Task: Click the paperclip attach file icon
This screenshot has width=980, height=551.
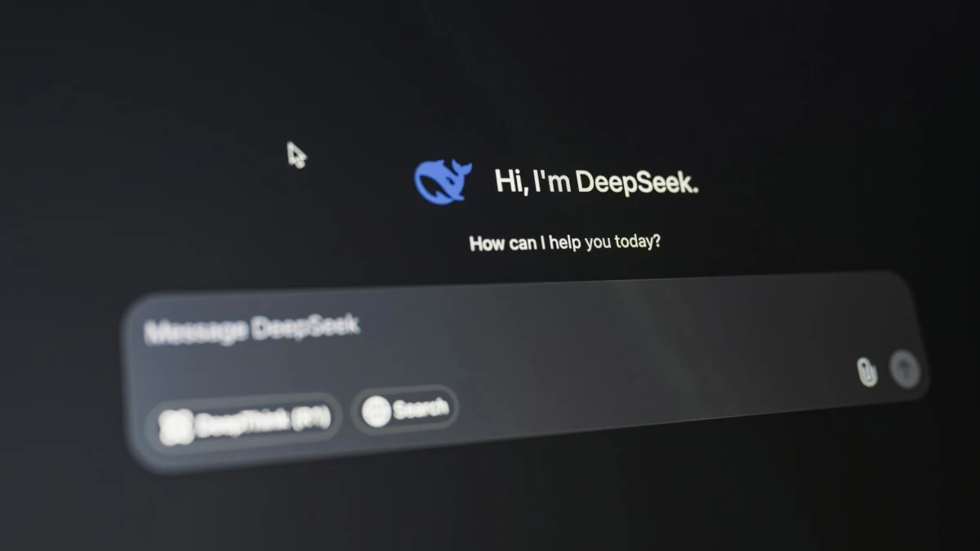Action: click(866, 372)
